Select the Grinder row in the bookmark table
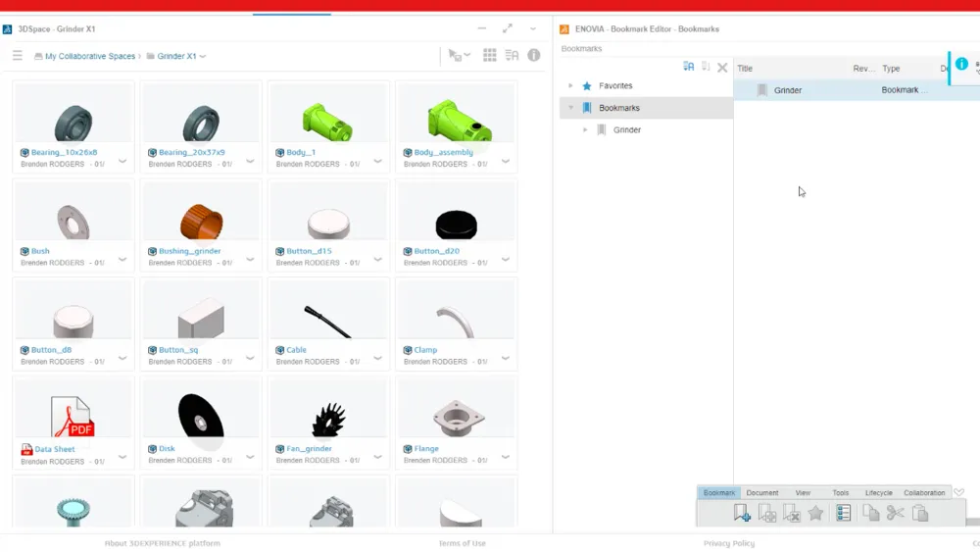This screenshot has height=552, width=980. 857,90
